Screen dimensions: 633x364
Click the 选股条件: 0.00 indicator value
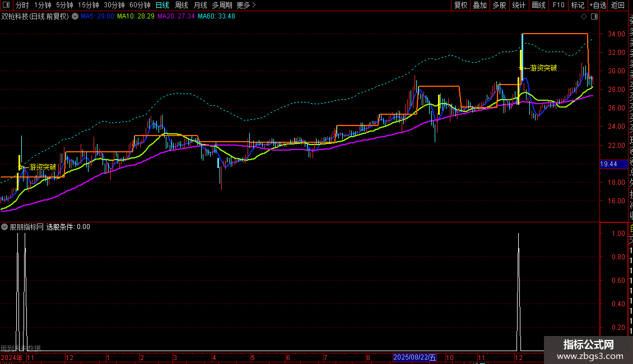click(68, 227)
